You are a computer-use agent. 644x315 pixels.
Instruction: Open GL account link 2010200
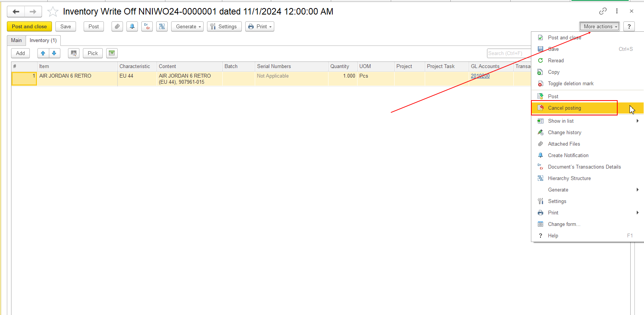click(x=480, y=76)
